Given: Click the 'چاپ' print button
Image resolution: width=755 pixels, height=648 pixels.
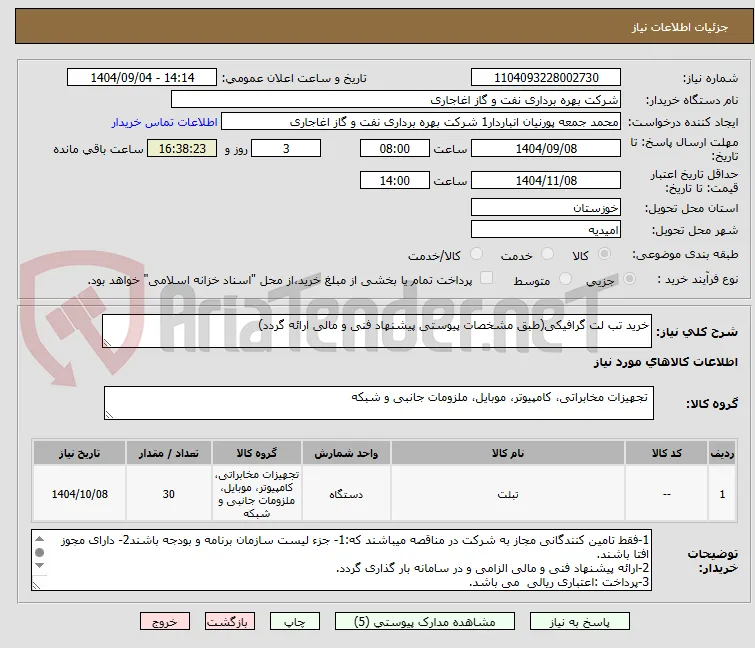Looking at the screenshot, I should pos(294,622).
